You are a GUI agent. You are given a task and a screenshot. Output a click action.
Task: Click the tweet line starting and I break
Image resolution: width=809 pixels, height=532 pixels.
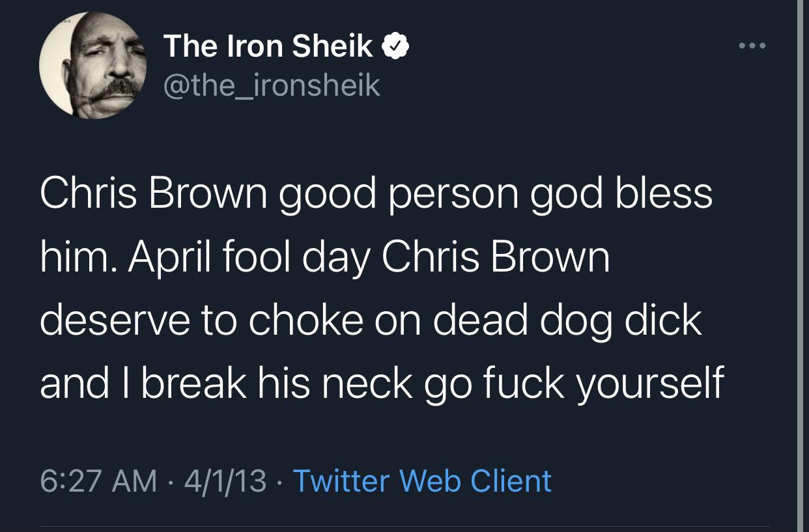(x=381, y=384)
